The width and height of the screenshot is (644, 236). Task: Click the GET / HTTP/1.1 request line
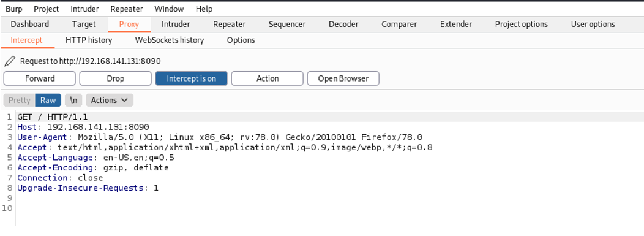[52, 117]
